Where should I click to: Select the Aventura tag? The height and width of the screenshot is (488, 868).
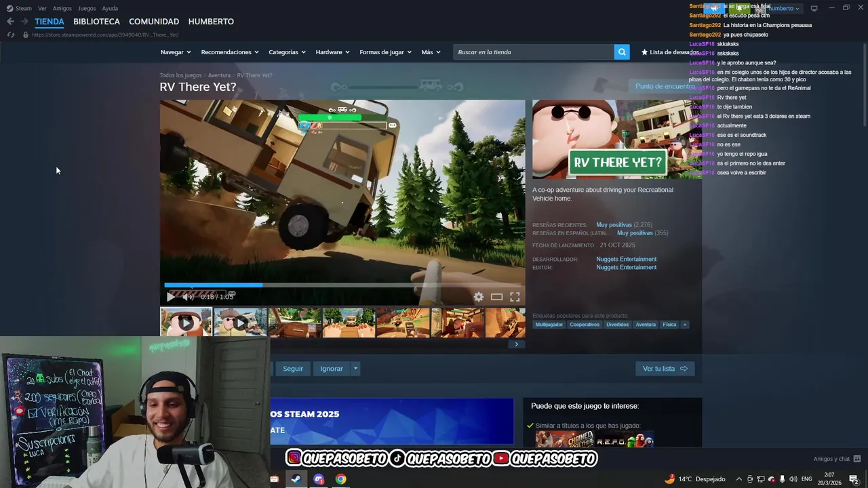[646, 325]
